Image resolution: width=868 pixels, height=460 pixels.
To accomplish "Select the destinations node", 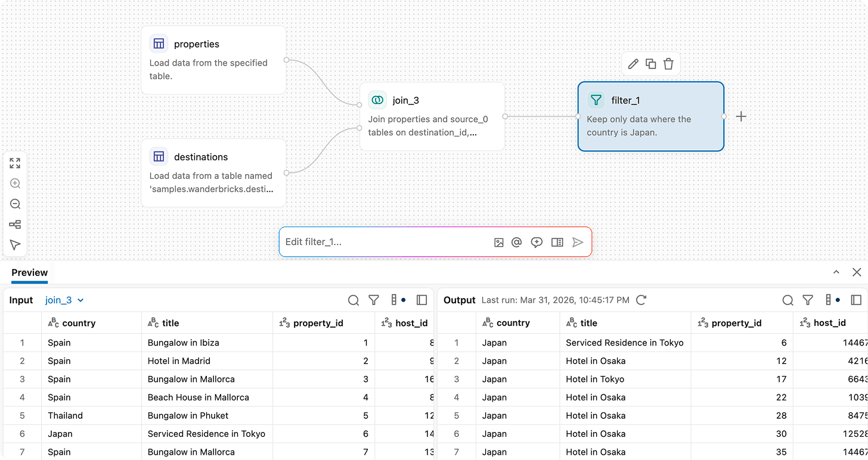I will [213, 173].
